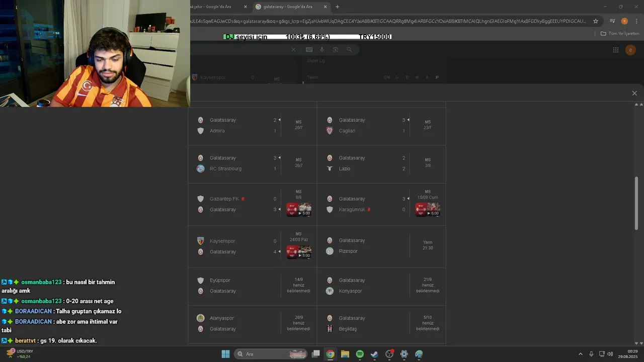Click the Konyaspor team crest icon
This screenshot has width=644, height=362.
[330, 291]
